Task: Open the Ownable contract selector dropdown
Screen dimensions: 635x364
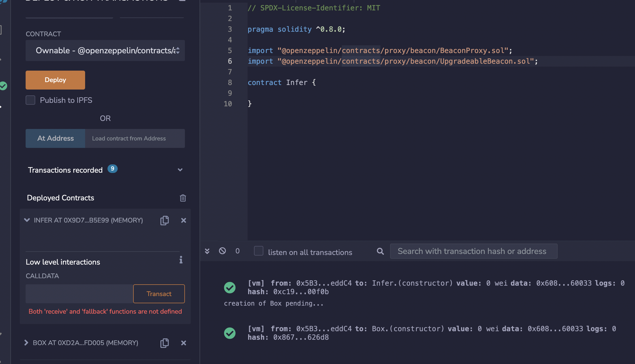Action: [x=105, y=51]
